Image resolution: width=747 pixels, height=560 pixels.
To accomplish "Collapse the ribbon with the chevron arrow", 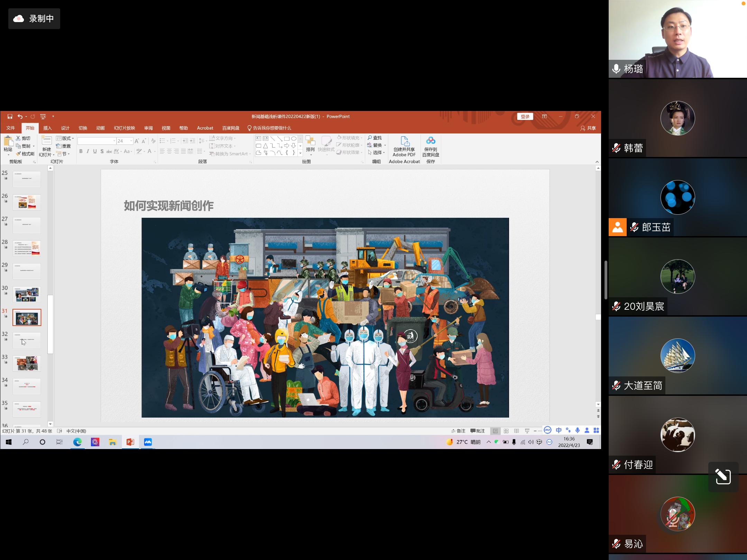I will [x=597, y=162].
